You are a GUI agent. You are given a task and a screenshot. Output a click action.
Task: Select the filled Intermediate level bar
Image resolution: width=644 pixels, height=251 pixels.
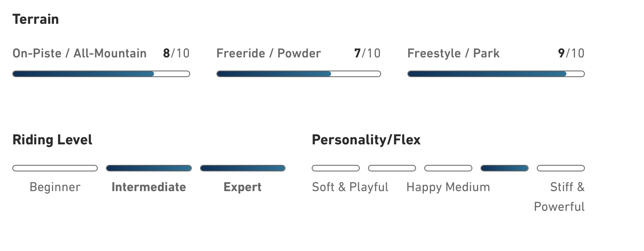click(149, 168)
